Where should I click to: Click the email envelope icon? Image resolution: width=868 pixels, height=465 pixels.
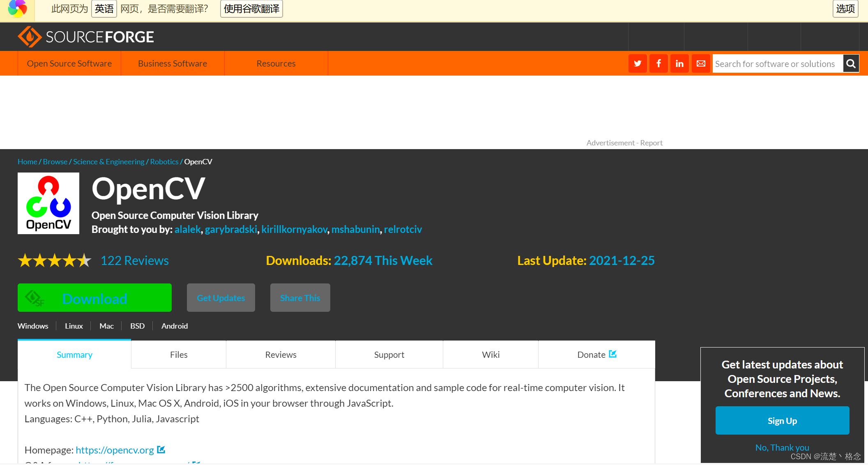[701, 64]
